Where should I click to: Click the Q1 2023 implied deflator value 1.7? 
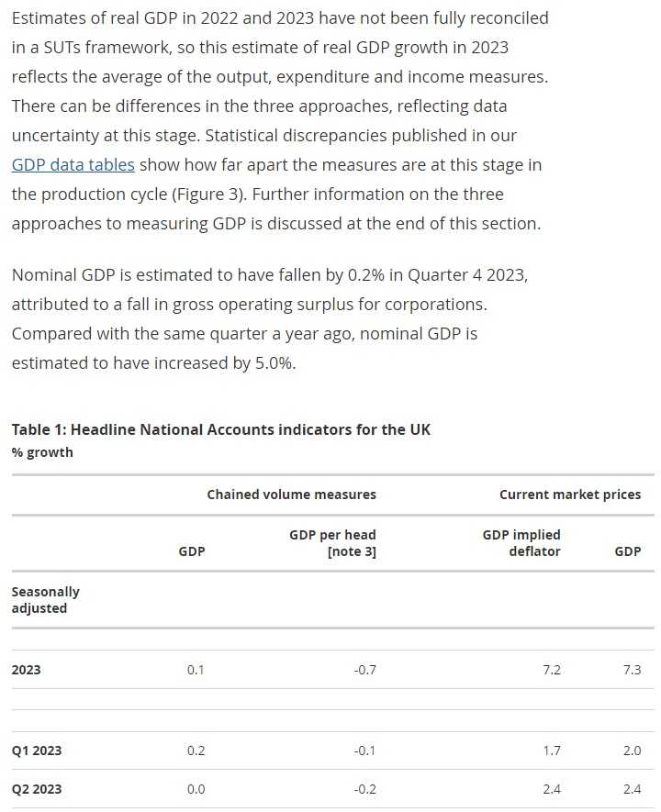(552, 751)
